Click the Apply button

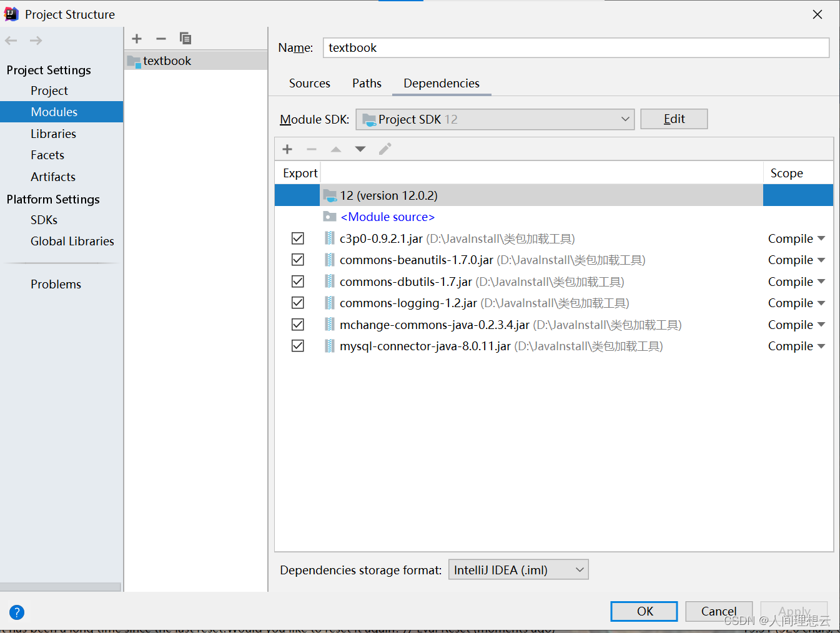pos(794,611)
